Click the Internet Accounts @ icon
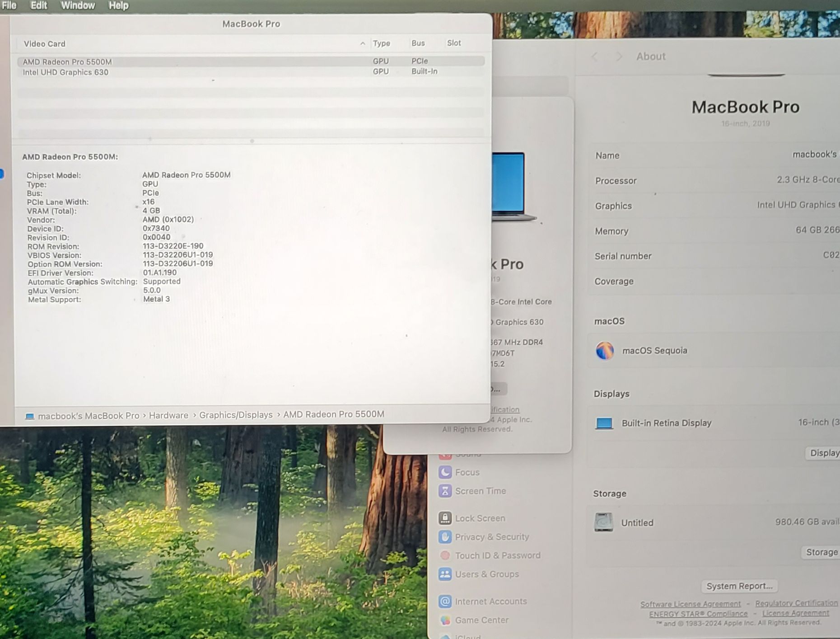 point(445,601)
